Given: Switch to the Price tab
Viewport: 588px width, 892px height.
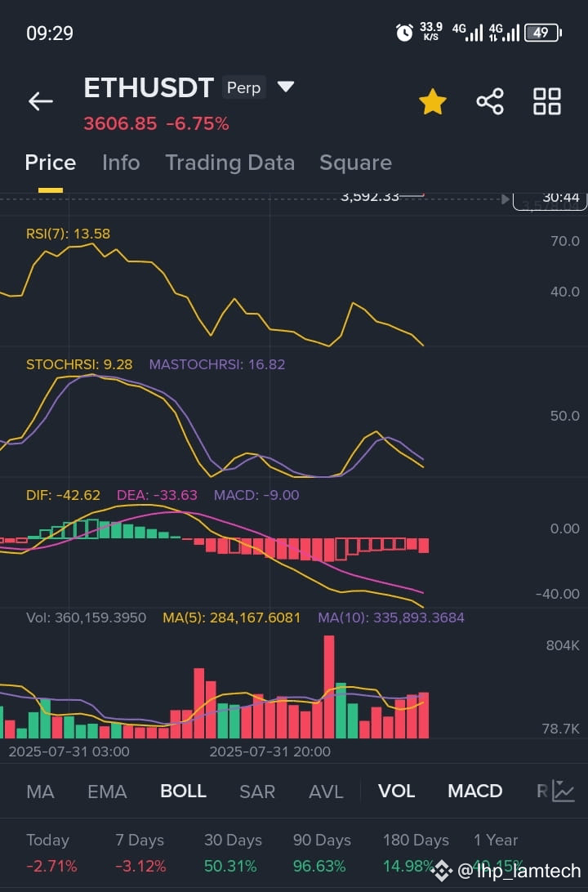Looking at the screenshot, I should [51, 163].
